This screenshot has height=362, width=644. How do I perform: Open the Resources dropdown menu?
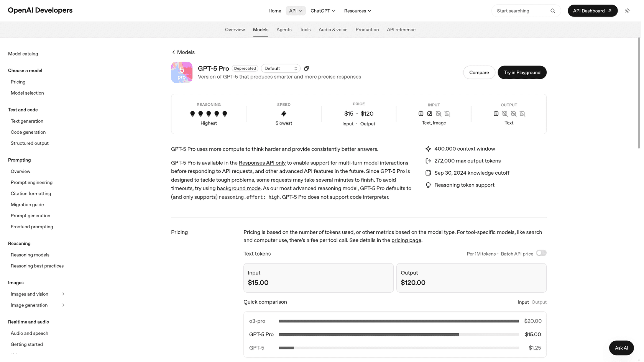click(358, 11)
